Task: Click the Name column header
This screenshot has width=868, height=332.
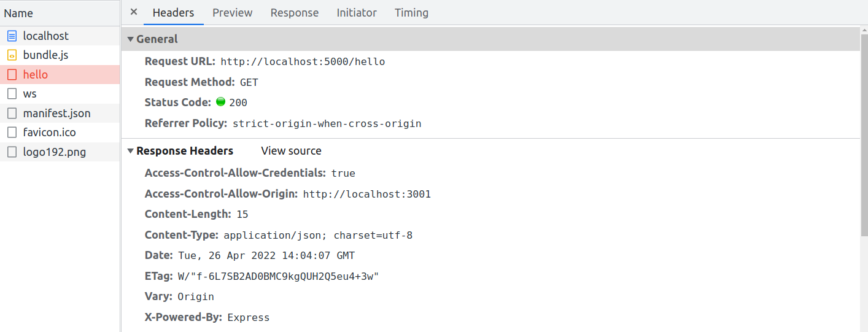Action: click(60, 13)
